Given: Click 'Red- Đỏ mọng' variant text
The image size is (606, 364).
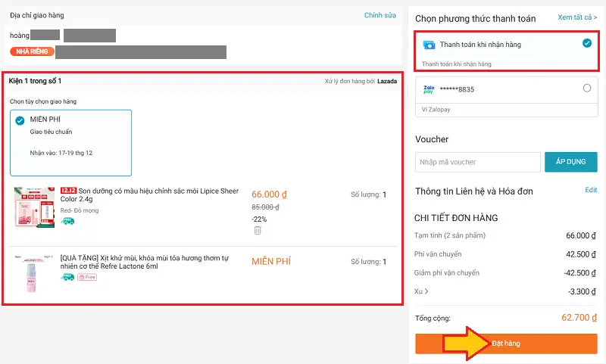Looking at the screenshot, I should point(80,210).
